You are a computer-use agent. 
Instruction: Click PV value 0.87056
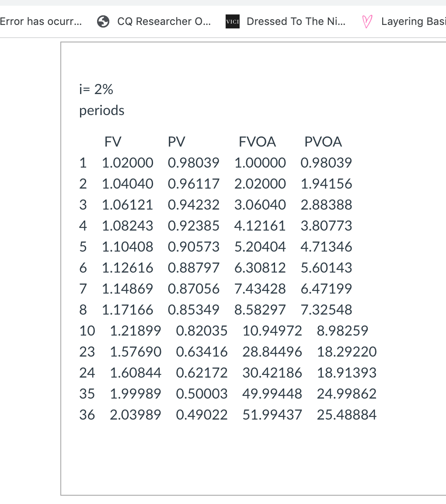click(x=193, y=289)
